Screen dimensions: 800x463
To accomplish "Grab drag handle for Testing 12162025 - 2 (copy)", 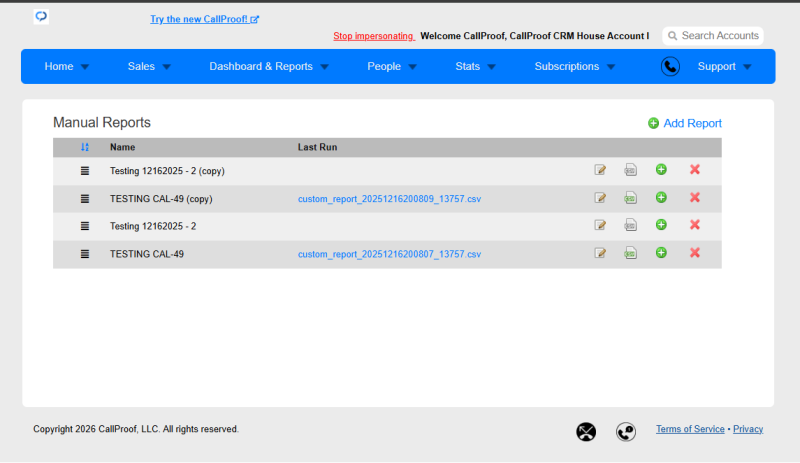I will [x=85, y=171].
